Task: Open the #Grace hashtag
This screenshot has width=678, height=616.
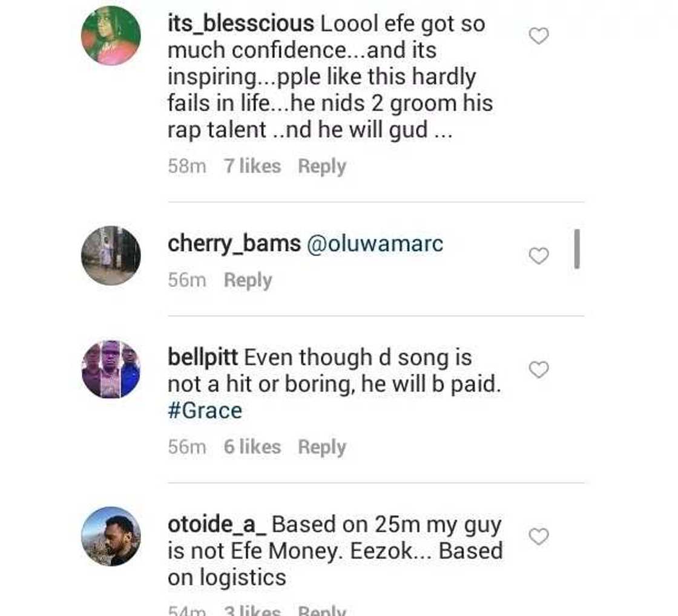Action: (x=205, y=410)
